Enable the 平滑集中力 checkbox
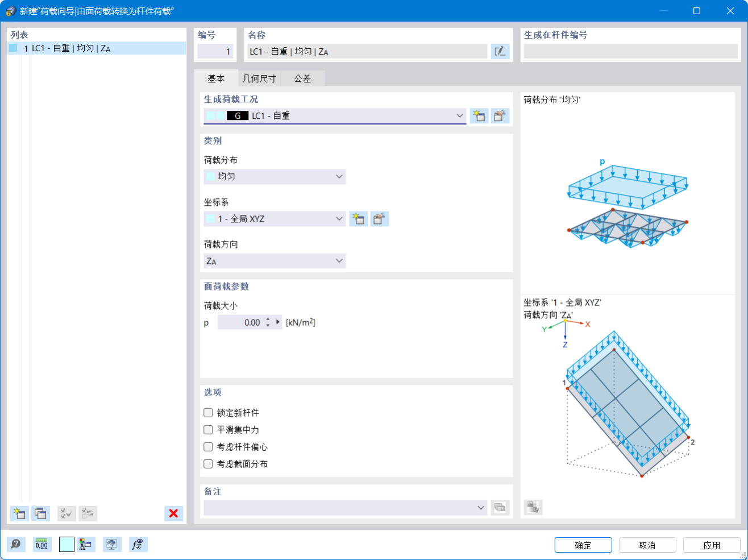The height and width of the screenshot is (560, 748). 208,430
